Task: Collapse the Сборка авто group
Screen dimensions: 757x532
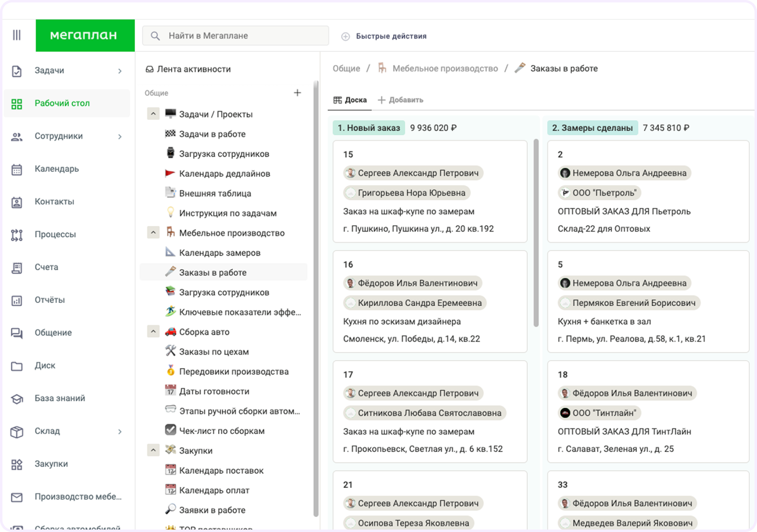Action: pos(153,332)
